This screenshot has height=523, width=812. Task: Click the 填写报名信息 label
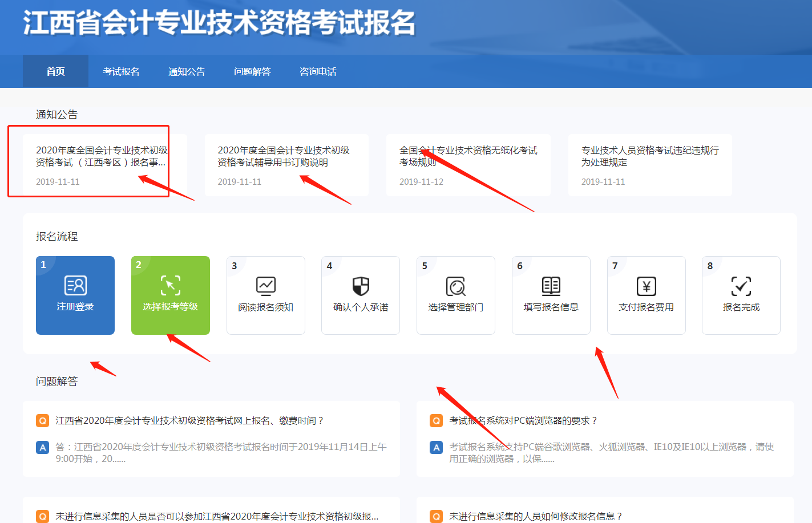[x=551, y=307]
